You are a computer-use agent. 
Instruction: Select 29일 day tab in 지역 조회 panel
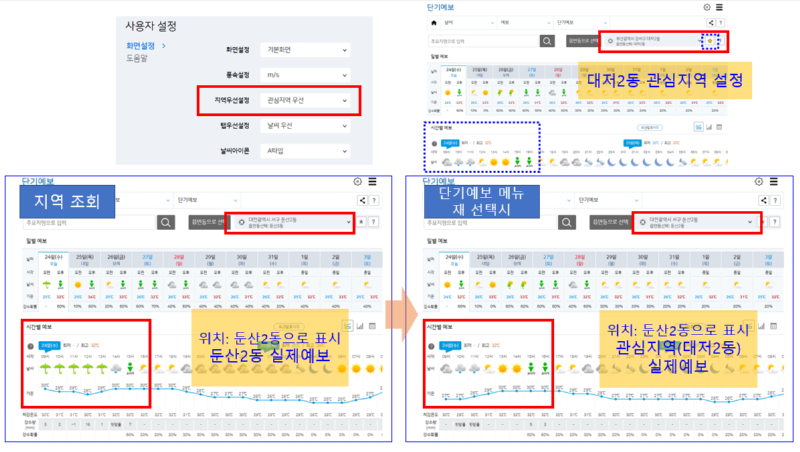click(210, 260)
